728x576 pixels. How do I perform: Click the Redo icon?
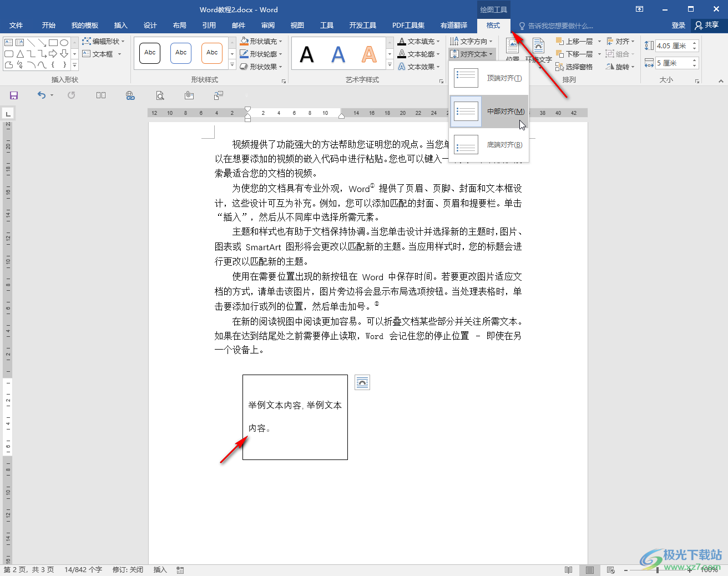click(72, 95)
